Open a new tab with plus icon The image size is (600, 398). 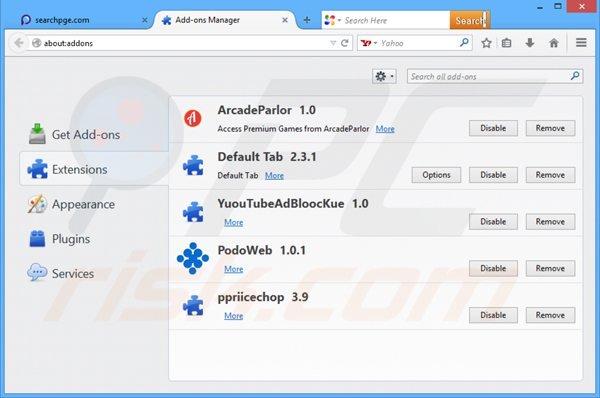[307, 20]
